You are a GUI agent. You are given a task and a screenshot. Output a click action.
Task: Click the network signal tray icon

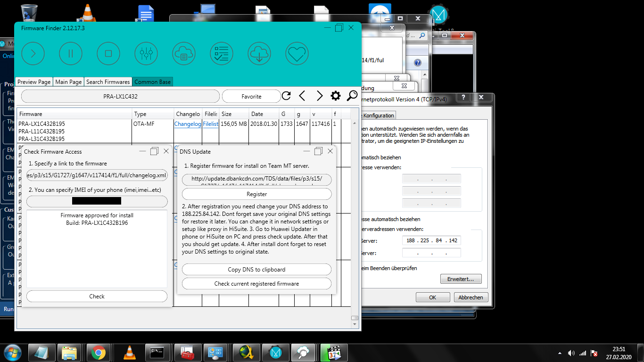click(x=583, y=353)
